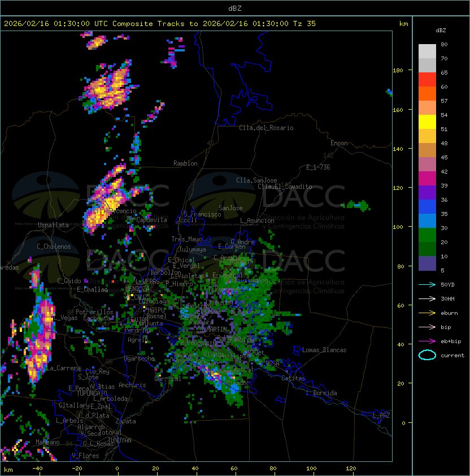Click the 'L_Dormida' map label

[x=321, y=393]
